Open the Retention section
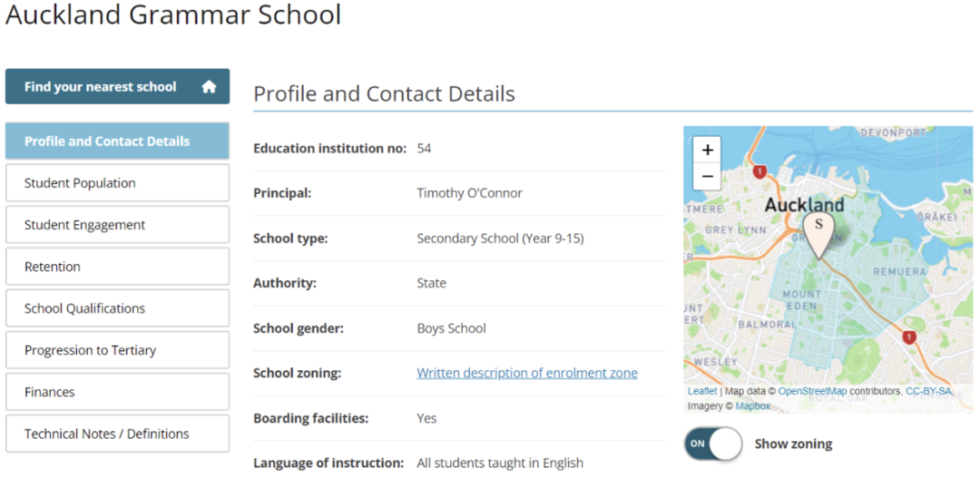 click(117, 267)
